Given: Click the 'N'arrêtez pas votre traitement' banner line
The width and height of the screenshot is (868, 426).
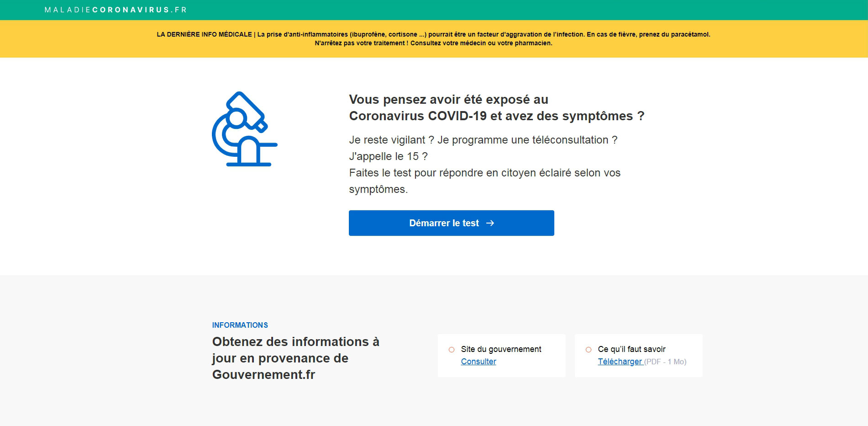Looking at the screenshot, I should 433,43.
